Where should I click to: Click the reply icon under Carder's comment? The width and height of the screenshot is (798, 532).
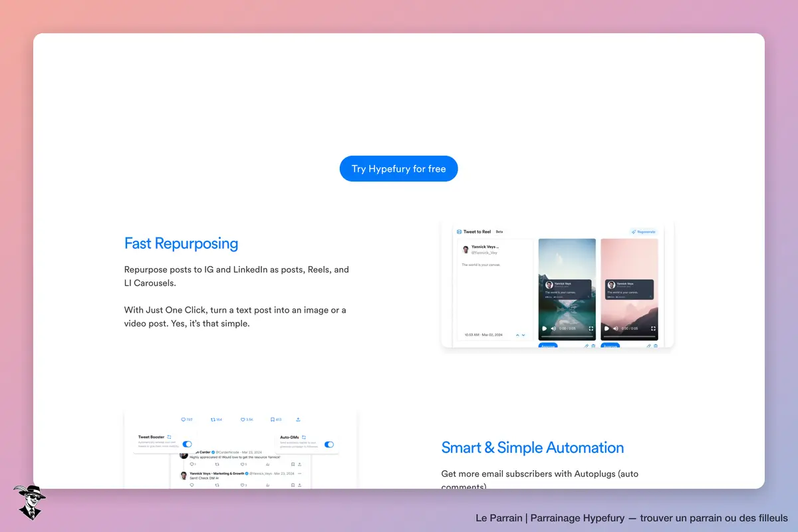pos(192,464)
